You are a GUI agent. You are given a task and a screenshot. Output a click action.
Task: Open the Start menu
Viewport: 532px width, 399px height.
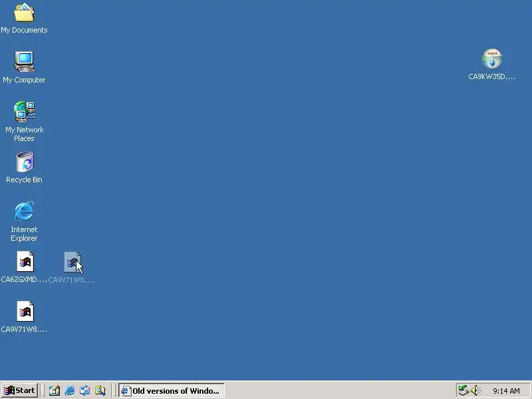tap(20, 390)
